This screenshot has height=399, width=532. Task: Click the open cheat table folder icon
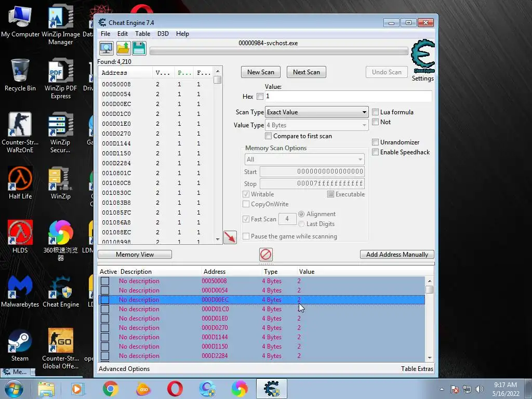(x=123, y=48)
